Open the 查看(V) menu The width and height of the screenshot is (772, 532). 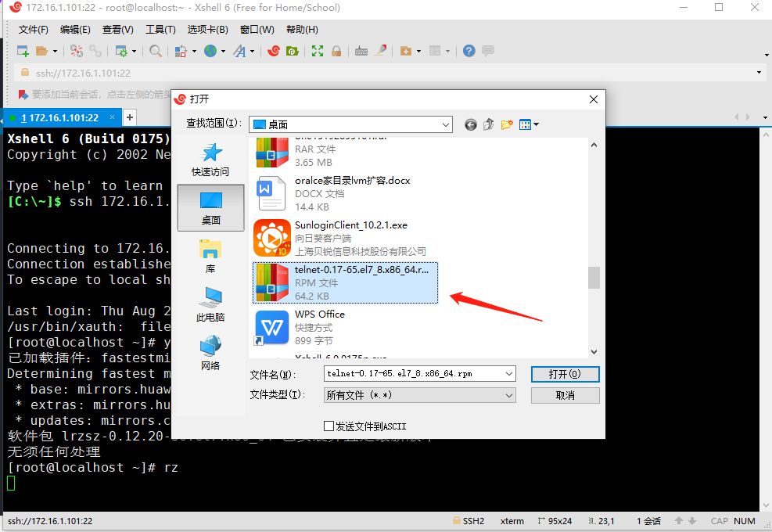117,30
